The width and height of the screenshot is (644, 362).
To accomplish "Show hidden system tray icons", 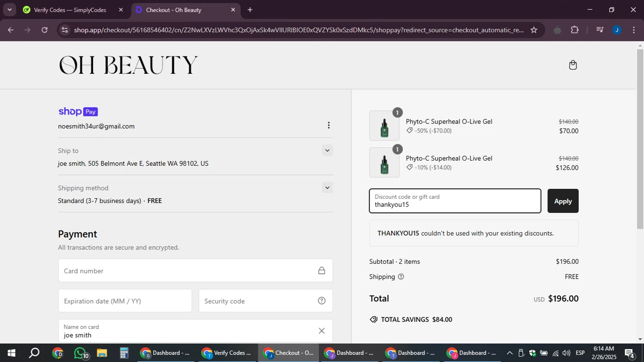I will tap(510, 353).
